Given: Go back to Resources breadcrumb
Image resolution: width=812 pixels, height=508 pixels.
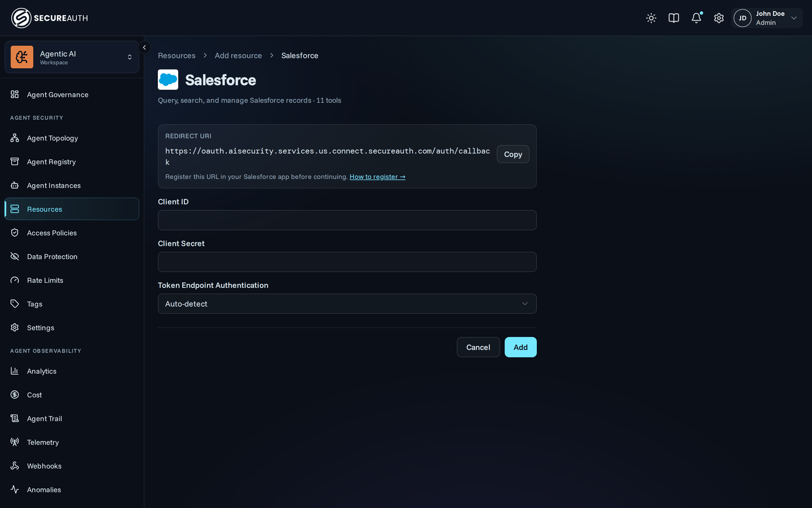Looking at the screenshot, I should tap(176, 55).
